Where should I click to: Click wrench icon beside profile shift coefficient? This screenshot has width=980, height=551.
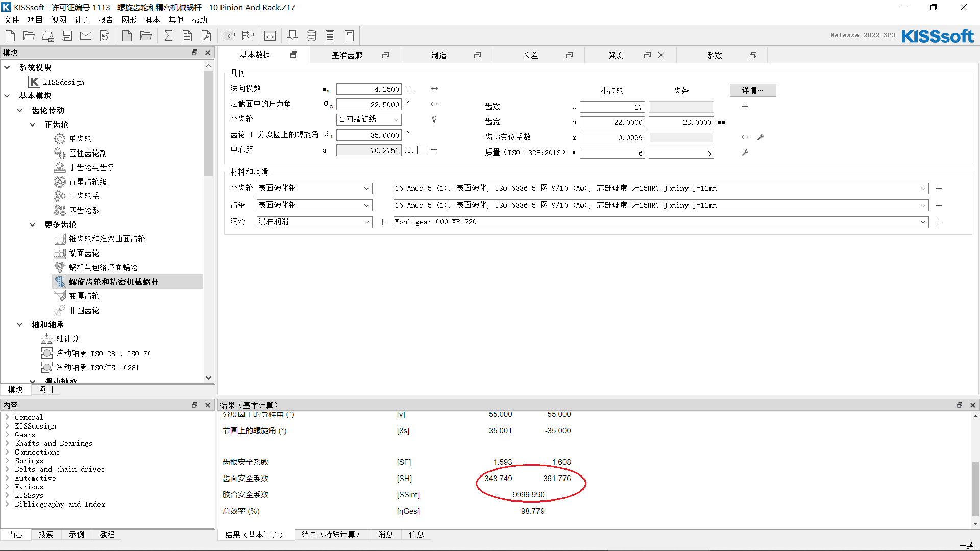(x=761, y=137)
